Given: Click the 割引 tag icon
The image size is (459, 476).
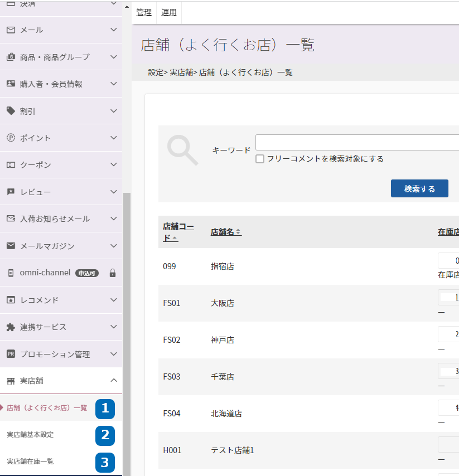Looking at the screenshot, I should pyautogui.click(x=11, y=111).
